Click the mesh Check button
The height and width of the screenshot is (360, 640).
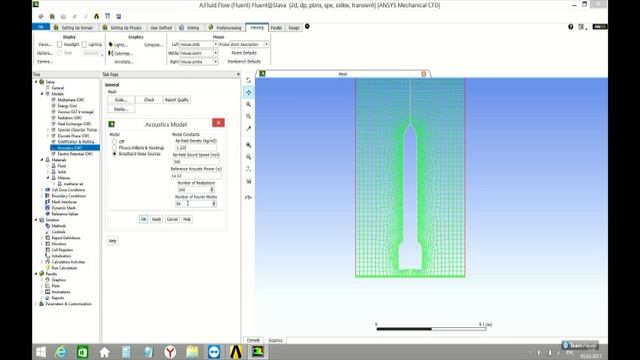coord(149,100)
